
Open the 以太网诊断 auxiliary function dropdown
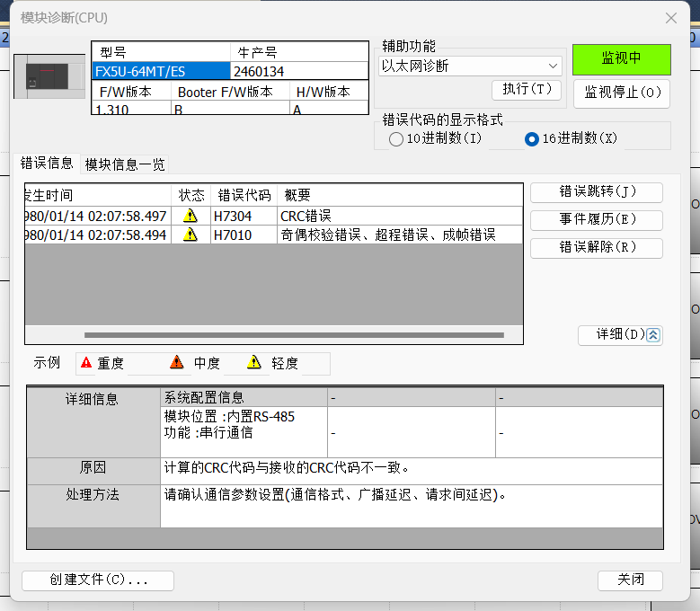coord(471,66)
